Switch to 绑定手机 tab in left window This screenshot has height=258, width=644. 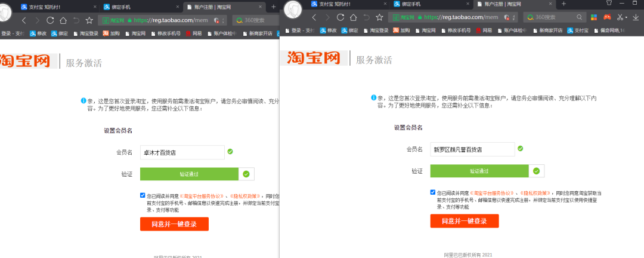coord(140,7)
